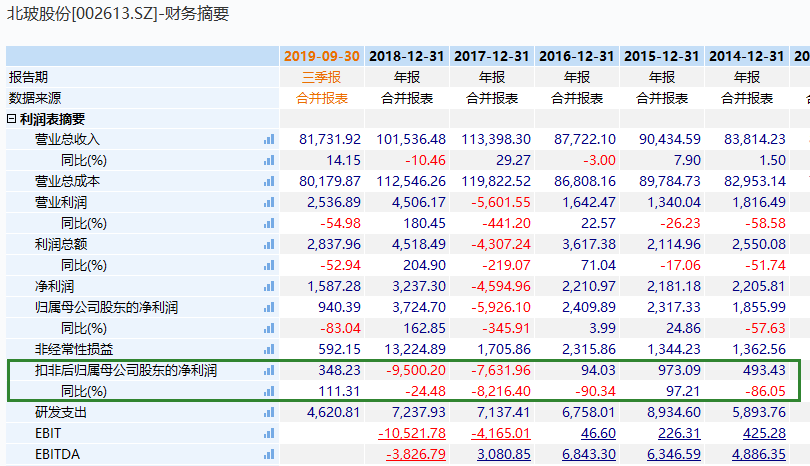Select 非经常性损益 value 13,224.89
Image resolution: width=810 pixels, height=466 pixels.
point(415,350)
